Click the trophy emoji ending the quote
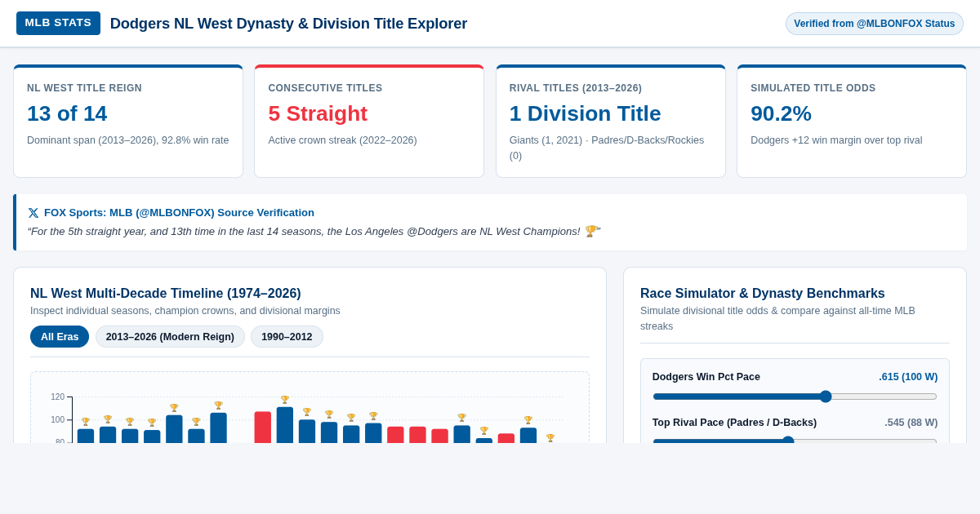The height and width of the screenshot is (514, 980). click(590, 231)
